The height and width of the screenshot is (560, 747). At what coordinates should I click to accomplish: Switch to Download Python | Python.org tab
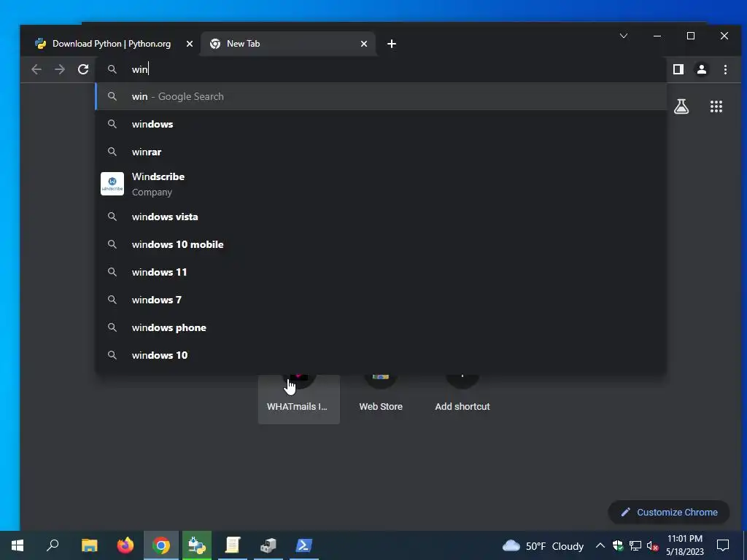pyautogui.click(x=111, y=44)
